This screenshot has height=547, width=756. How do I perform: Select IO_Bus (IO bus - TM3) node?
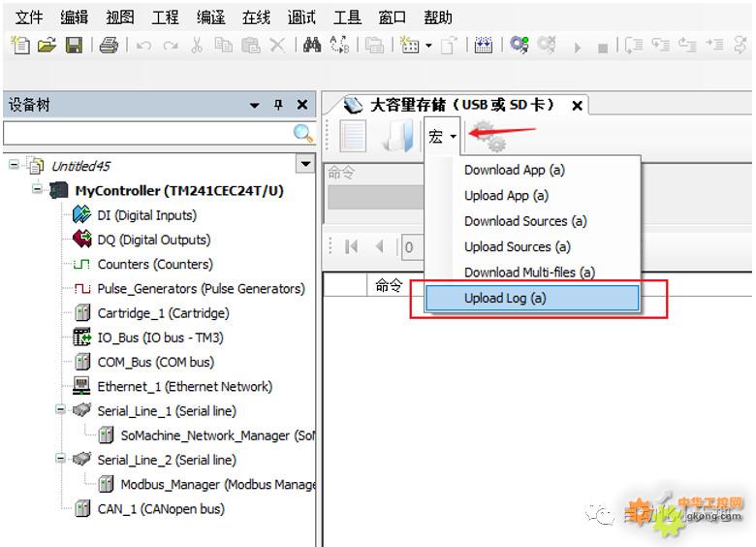(x=160, y=338)
